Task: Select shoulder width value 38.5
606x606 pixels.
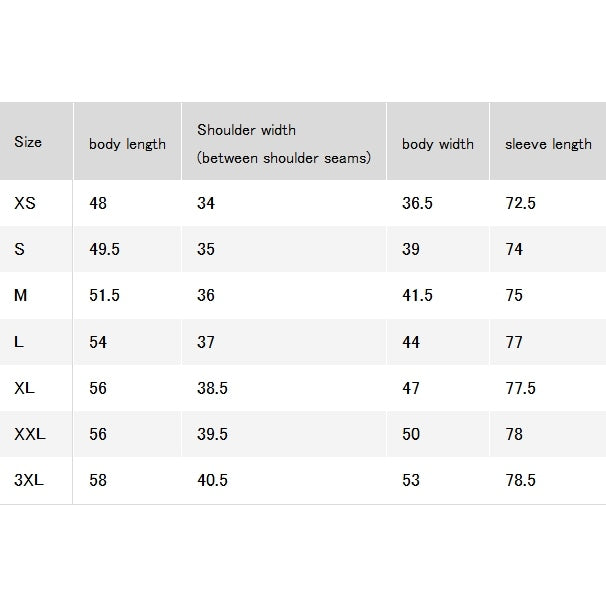Action: (x=212, y=388)
